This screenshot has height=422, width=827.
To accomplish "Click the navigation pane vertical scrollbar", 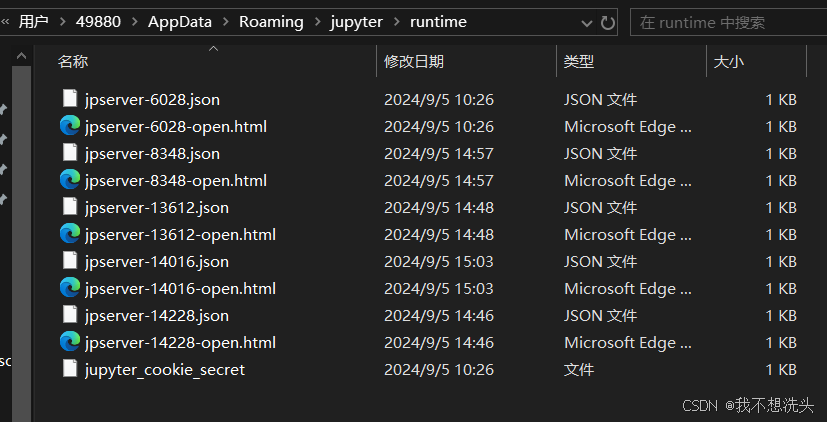I will [x=21, y=243].
